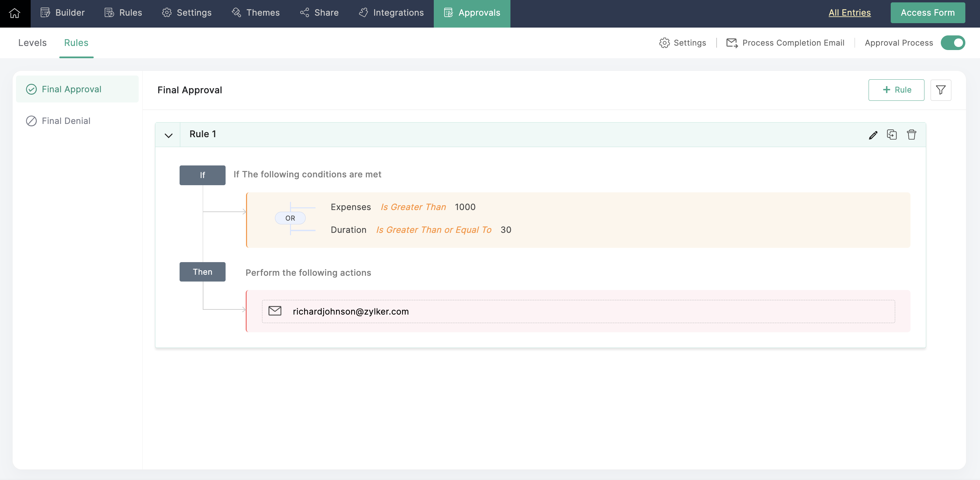Switch to the Levels tab
The image size is (980, 480).
(32, 43)
